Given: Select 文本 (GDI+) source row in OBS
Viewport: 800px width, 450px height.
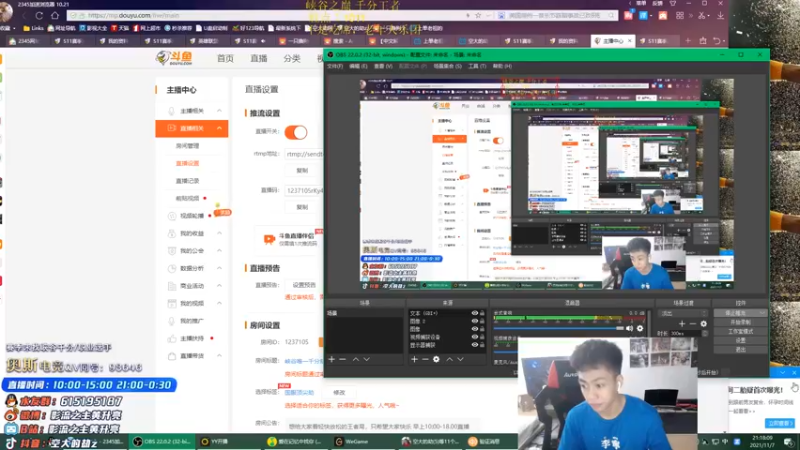Looking at the screenshot, I should pos(447,313).
